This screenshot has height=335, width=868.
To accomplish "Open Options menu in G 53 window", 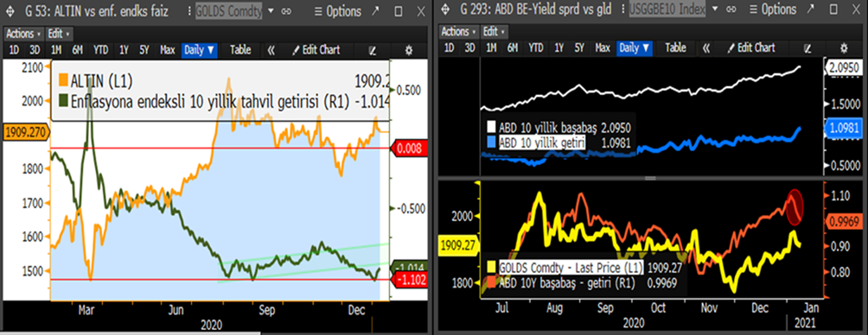I will coord(337,10).
